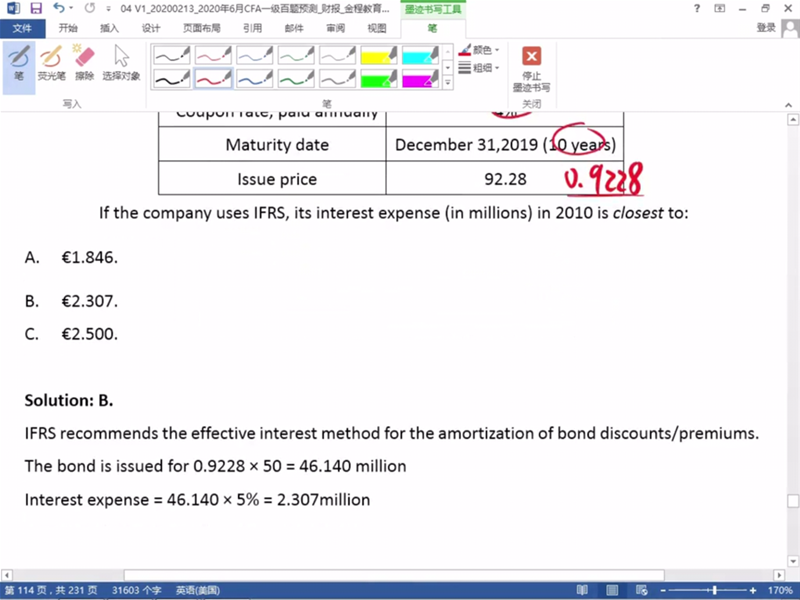Viewport: 800px width, 600px height.
Task: Switch to Web Layout view
Action: coord(641,590)
